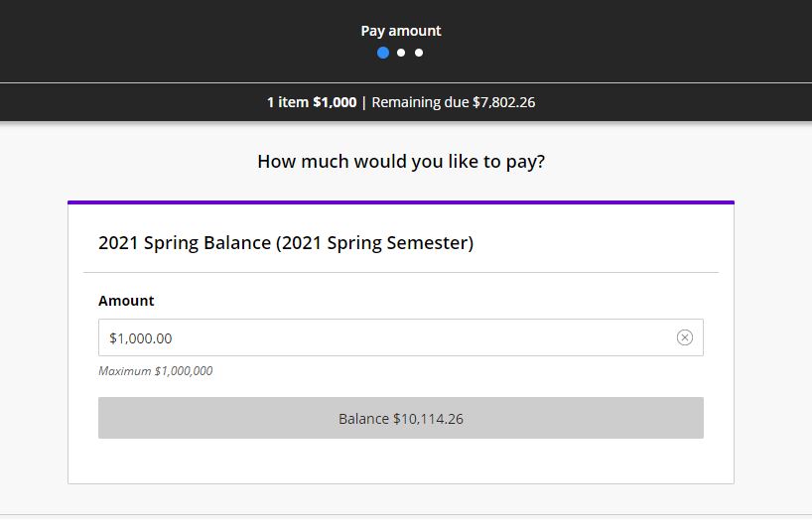Jump to the second step dot
Image resolution: width=812 pixels, height=532 pixels.
coord(401,53)
